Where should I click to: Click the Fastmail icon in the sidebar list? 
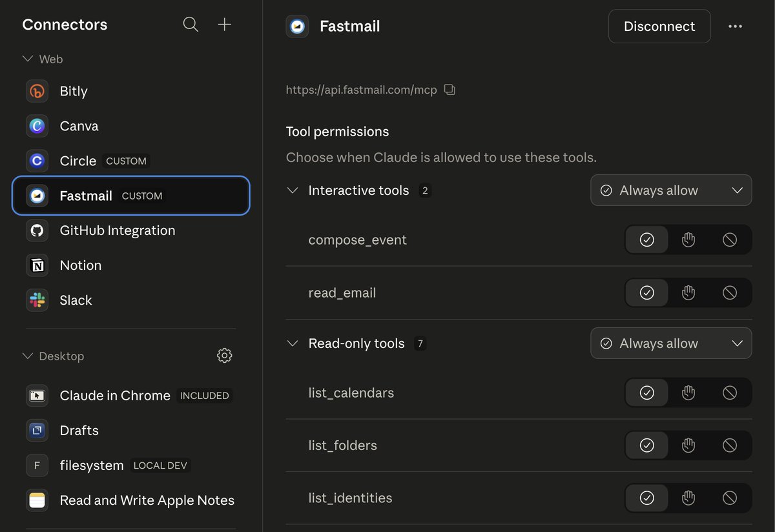37,196
